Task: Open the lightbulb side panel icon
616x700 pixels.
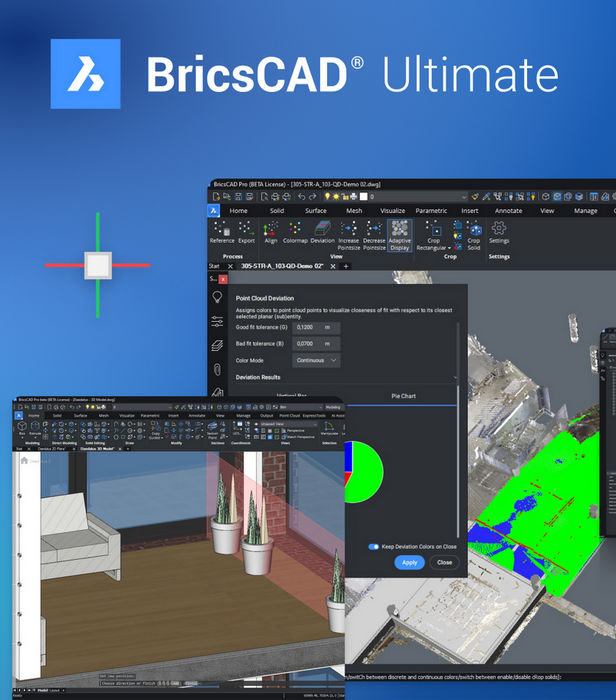Action: click(x=217, y=297)
